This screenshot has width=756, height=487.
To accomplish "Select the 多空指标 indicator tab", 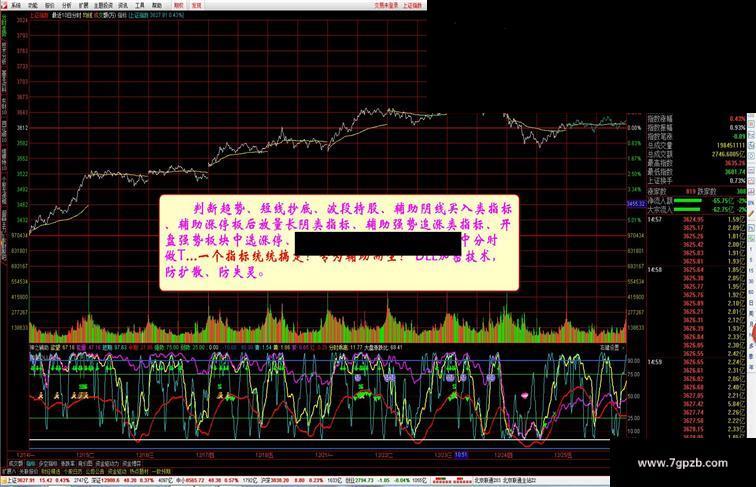I will pos(48,463).
